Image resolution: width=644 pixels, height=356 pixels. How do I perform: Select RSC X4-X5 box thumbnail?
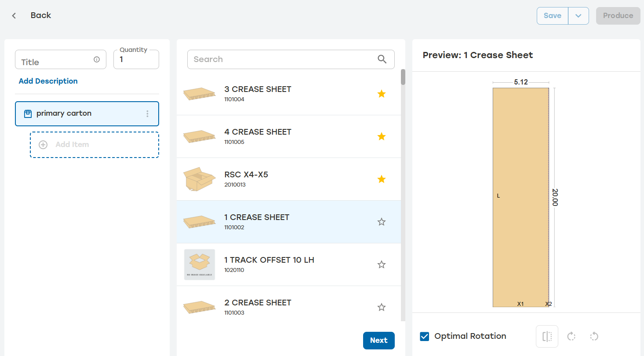click(x=200, y=179)
